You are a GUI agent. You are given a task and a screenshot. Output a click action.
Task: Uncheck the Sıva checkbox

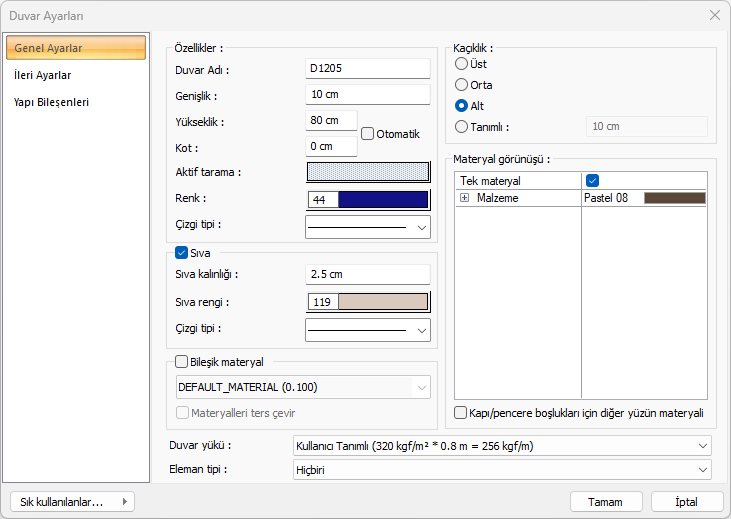181,253
